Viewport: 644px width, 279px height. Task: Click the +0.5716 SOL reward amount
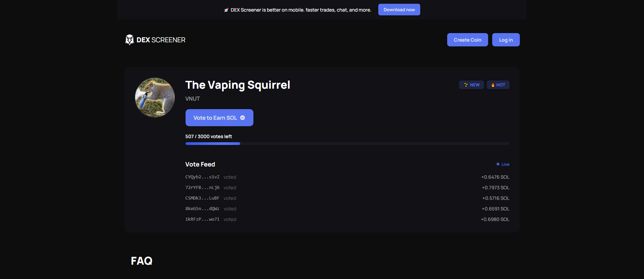pyautogui.click(x=496, y=198)
